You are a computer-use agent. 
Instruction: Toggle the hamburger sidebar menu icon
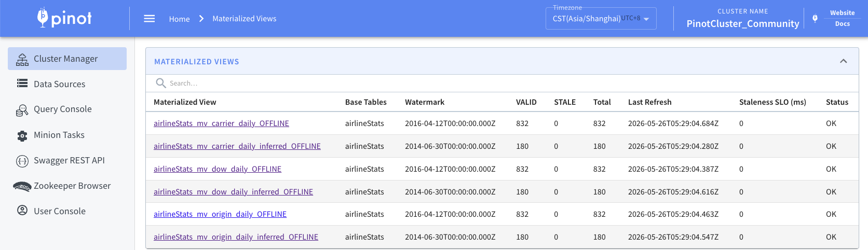(x=150, y=19)
